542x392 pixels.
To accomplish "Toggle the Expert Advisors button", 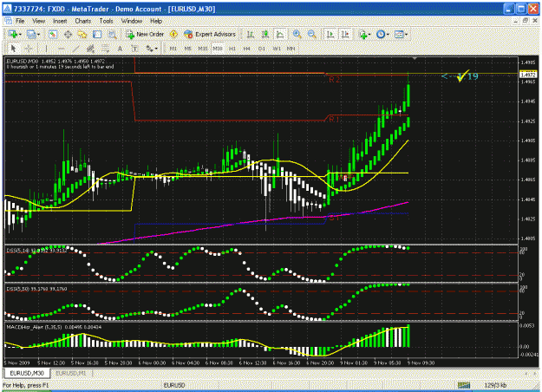I will (210, 34).
